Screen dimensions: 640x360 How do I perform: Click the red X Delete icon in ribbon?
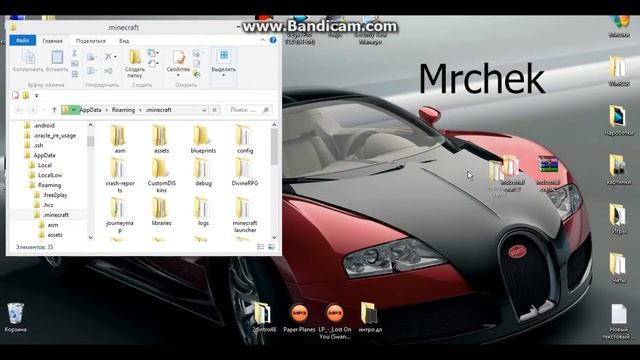[x=108, y=57]
